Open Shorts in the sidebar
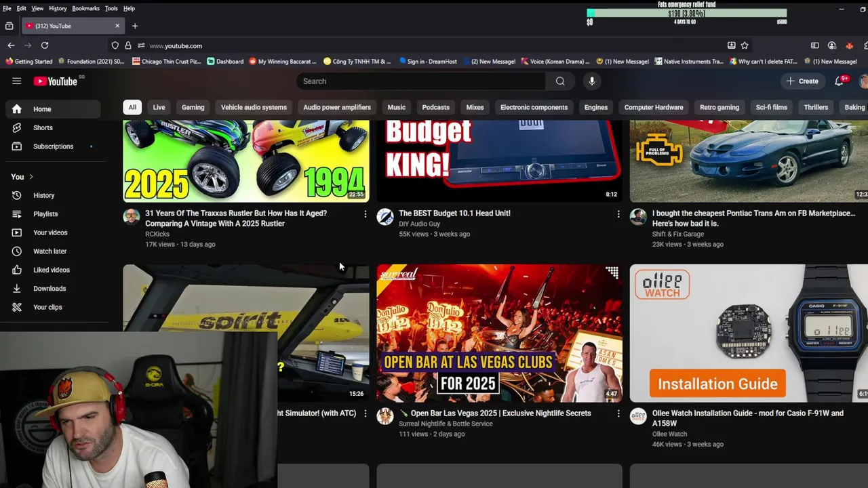 [x=54, y=127]
